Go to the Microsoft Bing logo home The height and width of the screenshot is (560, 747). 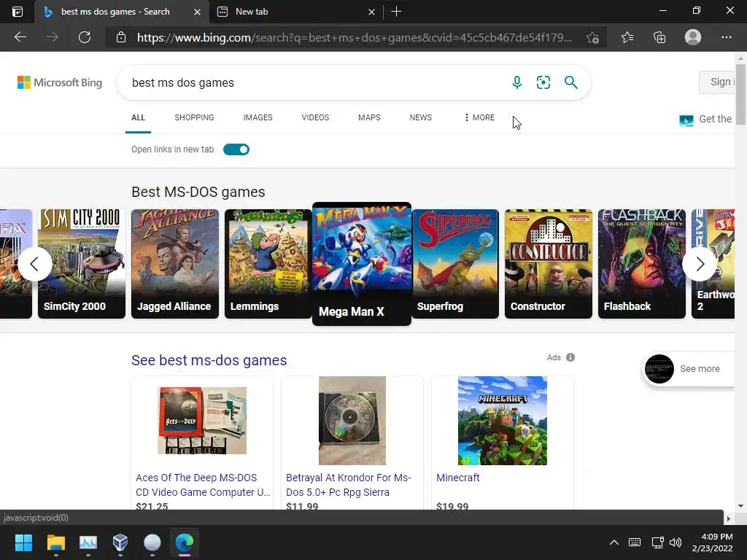(x=60, y=82)
